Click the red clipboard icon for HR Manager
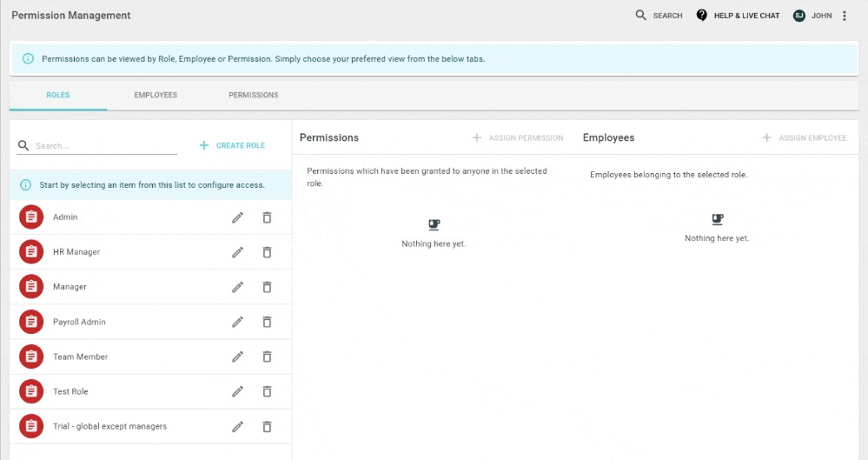This screenshot has width=868, height=460. click(31, 251)
